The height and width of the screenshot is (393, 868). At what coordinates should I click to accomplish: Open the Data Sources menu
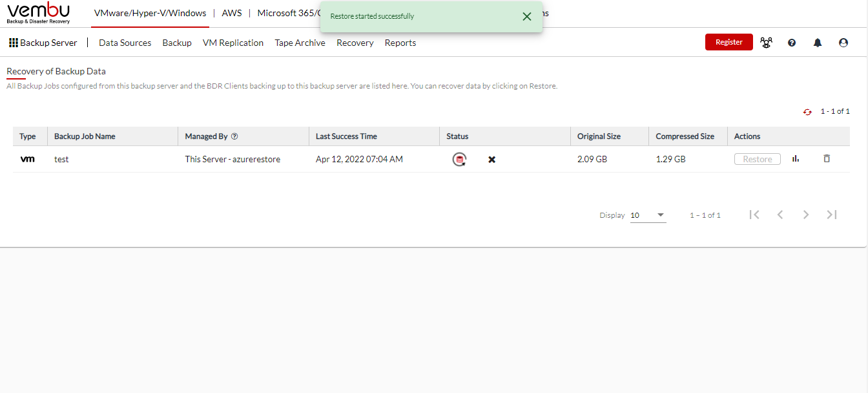[x=125, y=43]
